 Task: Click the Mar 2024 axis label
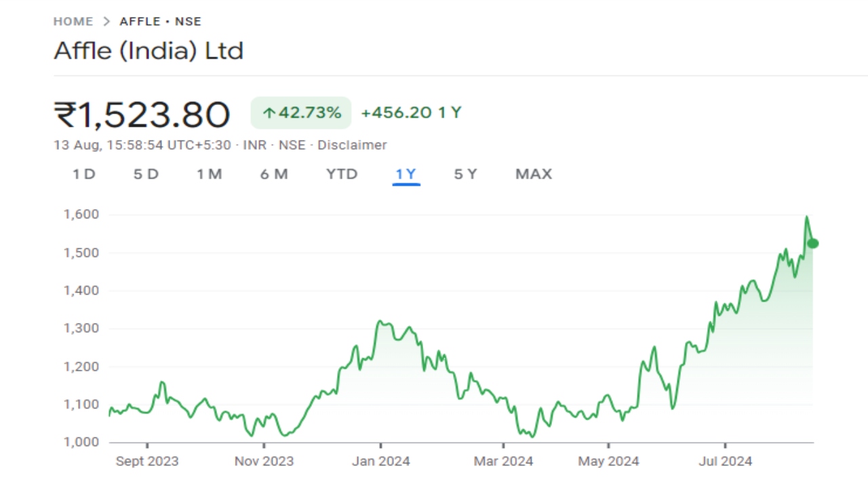pyautogui.click(x=503, y=461)
